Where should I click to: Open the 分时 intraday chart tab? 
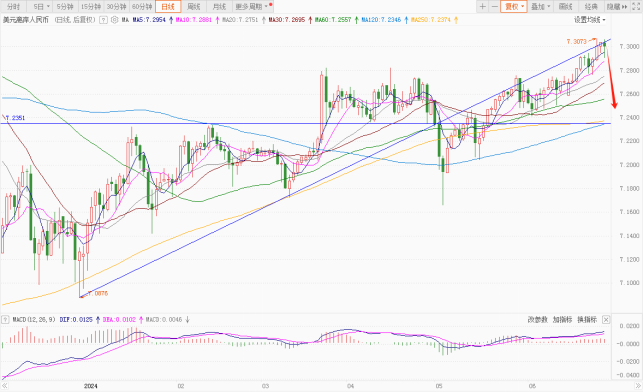[13, 7]
